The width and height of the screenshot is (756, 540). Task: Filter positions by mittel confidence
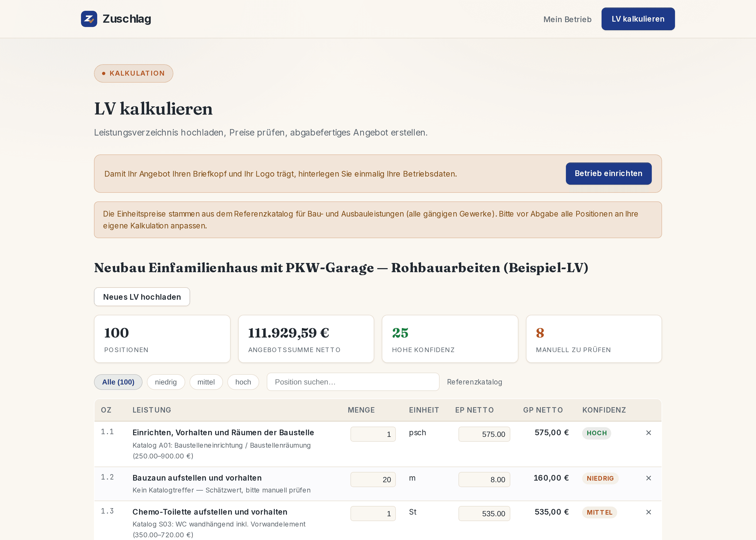pos(206,382)
